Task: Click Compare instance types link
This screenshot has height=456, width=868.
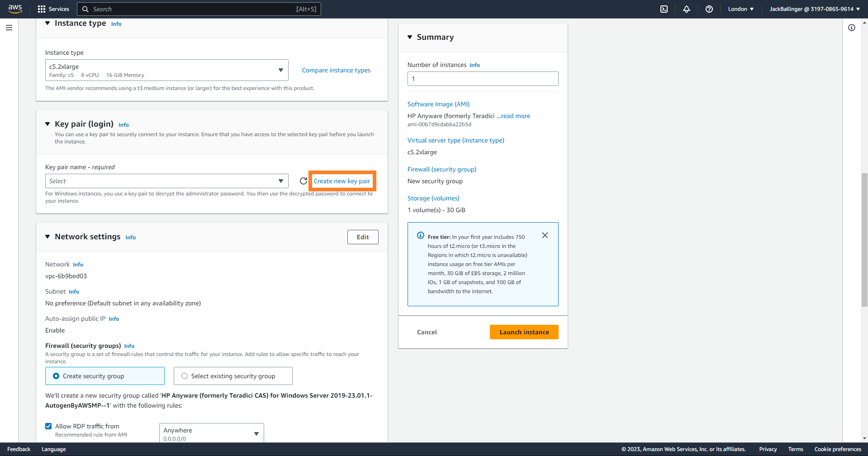Action: [x=336, y=70]
